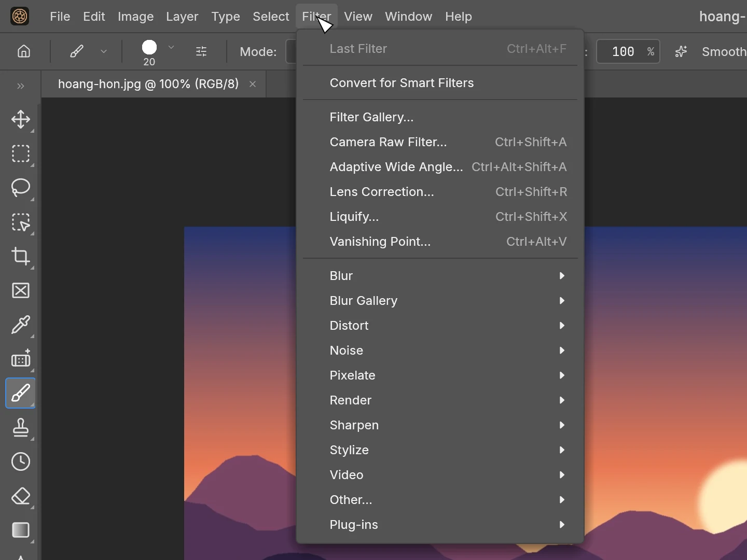This screenshot has height=560, width=747.
Task: Select the Gradient tool
Action: 21,530
